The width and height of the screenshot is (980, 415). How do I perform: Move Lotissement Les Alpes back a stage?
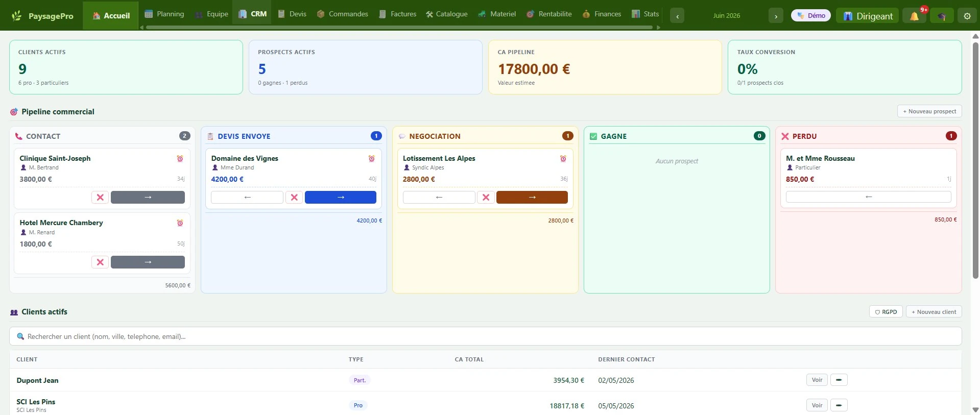pyautogui.click(x=439, y=197)
